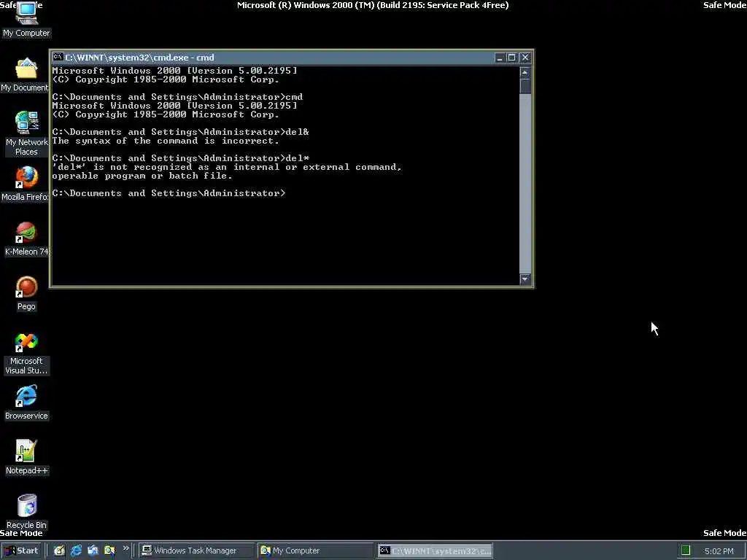The width and height of the screenshot is (747, 560).
Task: Click the fourth Quick Launch icon with magnifier
Action: point(109,551)
